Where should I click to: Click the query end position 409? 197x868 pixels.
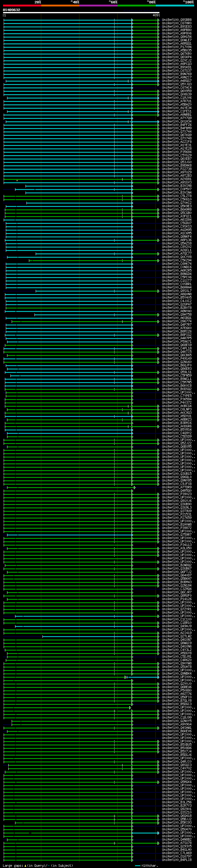155,15
